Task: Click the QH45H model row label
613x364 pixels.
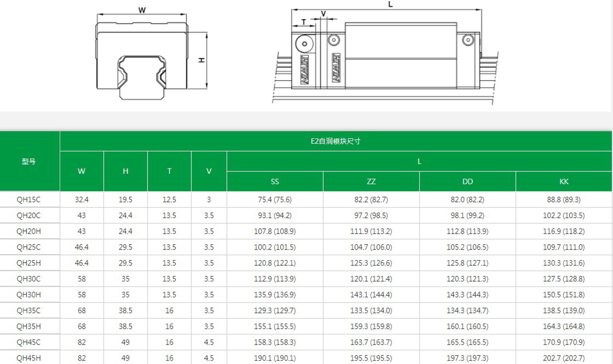Action: click(x=29, y=358)
